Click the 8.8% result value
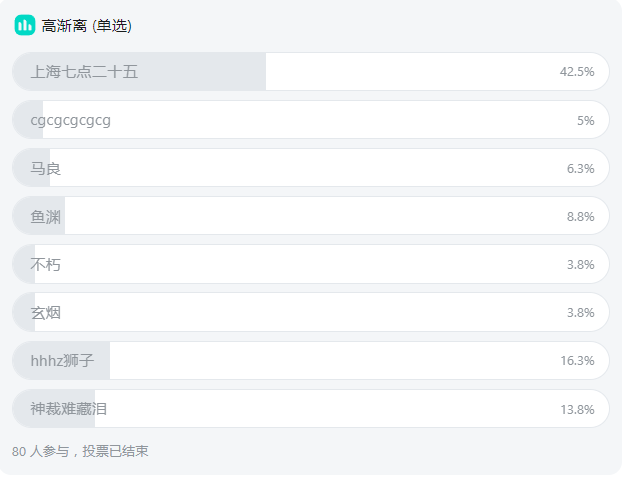The image size is (626, 477). click(580, 216)
